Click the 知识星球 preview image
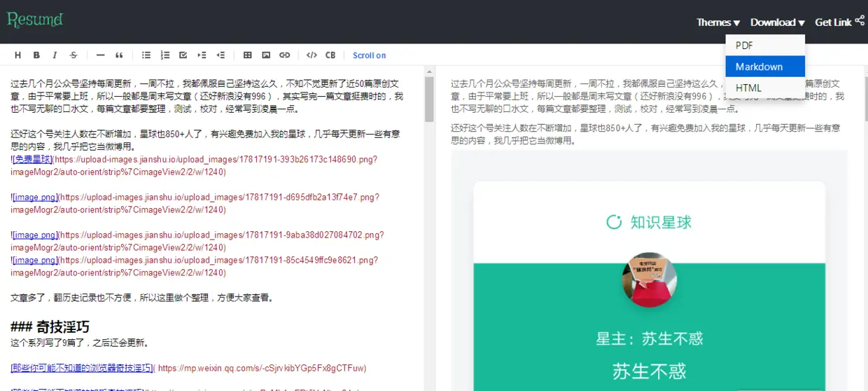This screenshot has width=868, height=391. [x=649, y=222]
